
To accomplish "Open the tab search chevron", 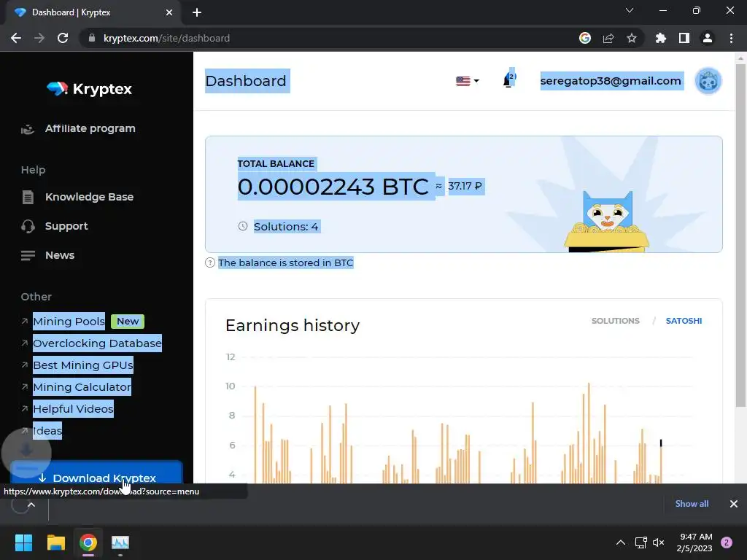I will (630, 10).
